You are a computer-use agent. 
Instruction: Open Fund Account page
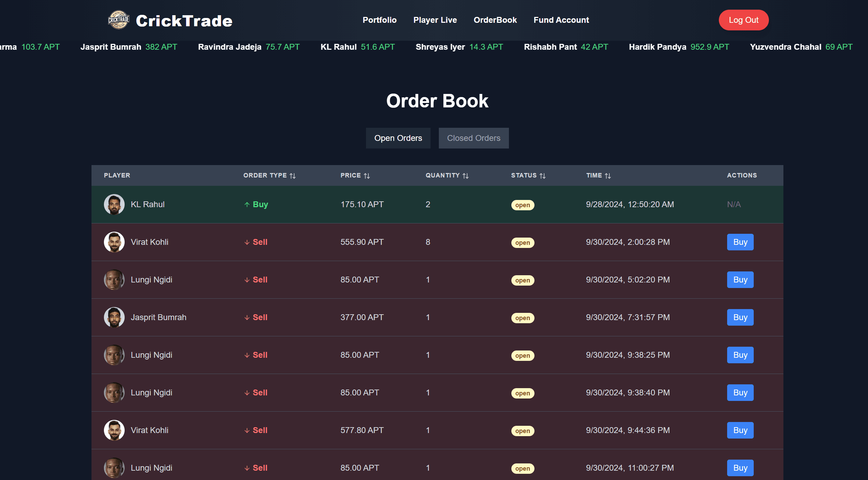point(561,20)
